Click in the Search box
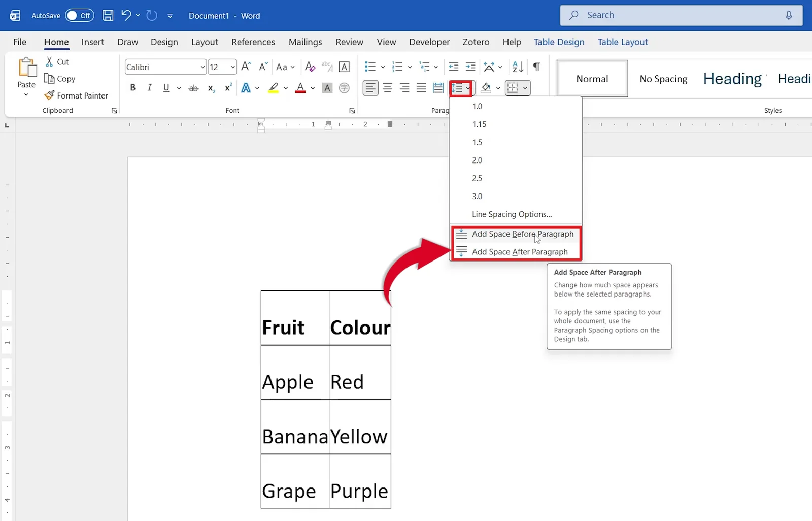Viewport: 812px width, 521px height. coord(681,15)
